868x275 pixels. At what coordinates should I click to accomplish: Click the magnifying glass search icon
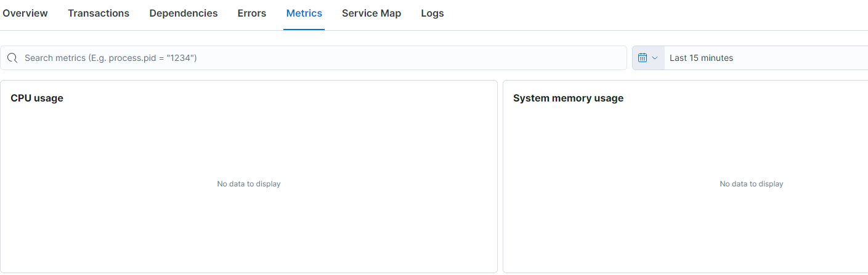[12, 58]
